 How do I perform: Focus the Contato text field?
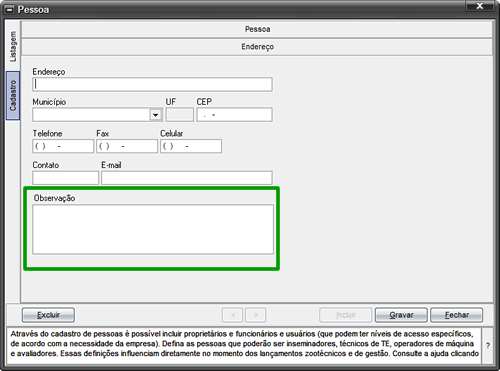click(x=66, y=178)
